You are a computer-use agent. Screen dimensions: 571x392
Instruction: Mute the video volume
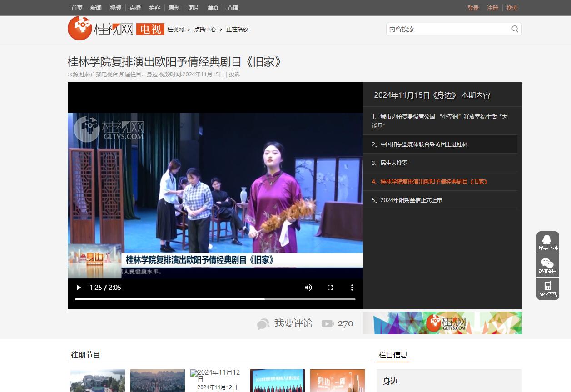[x=308, y=288]
